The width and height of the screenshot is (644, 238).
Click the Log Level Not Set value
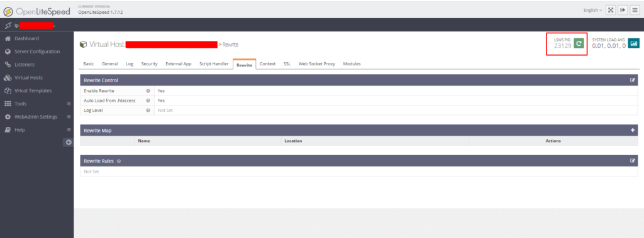165,111
